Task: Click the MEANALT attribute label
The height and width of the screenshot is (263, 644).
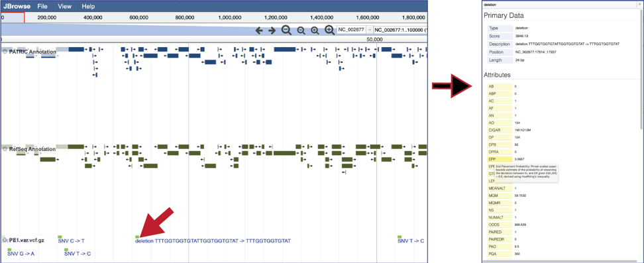Action: tap(500, 188)
